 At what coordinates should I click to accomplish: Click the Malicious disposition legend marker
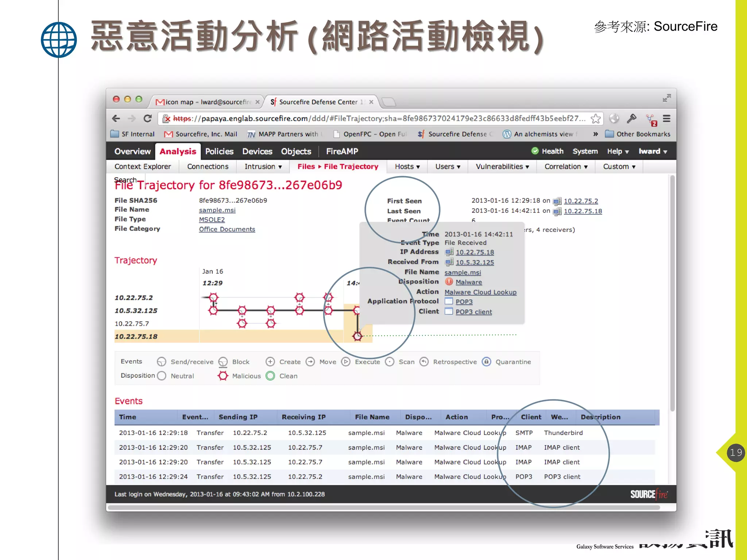223,376
